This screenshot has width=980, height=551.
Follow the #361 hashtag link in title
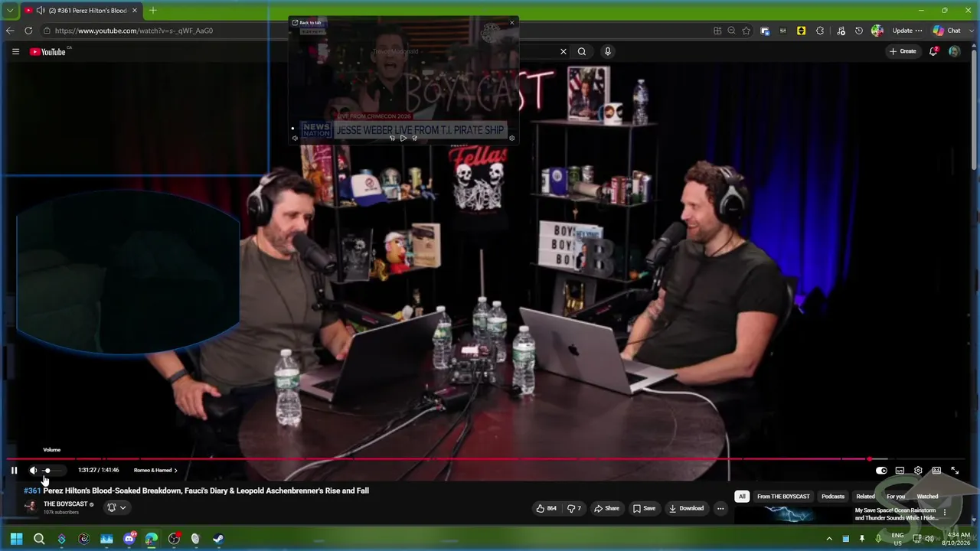32,491
